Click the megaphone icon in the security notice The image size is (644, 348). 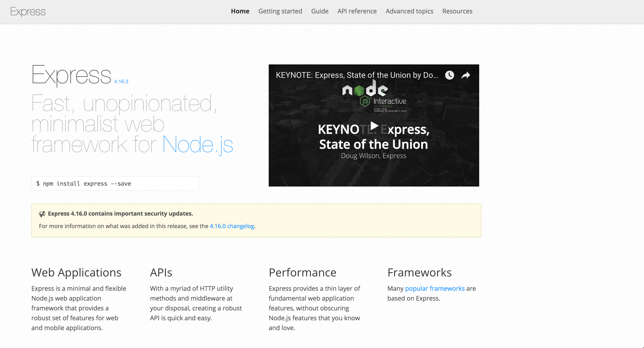point(42,214)
